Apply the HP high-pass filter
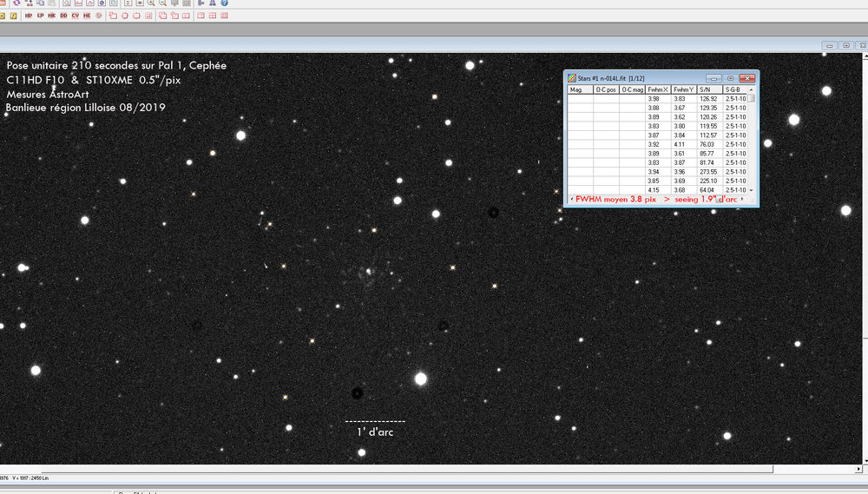868x494 pixels. click(x=29, y=16)
